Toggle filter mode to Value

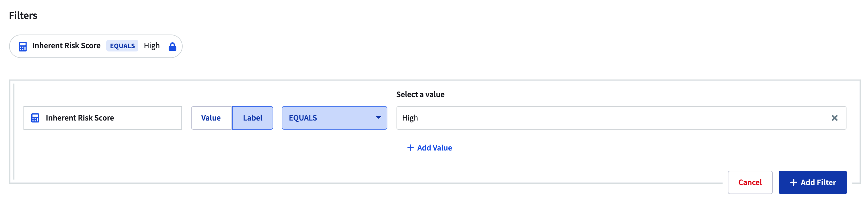(x=211, y=118)
